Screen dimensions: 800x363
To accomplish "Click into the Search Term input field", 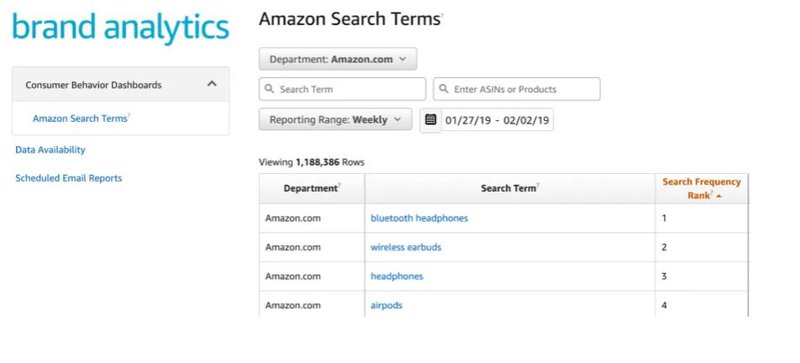I will point(342,89).
